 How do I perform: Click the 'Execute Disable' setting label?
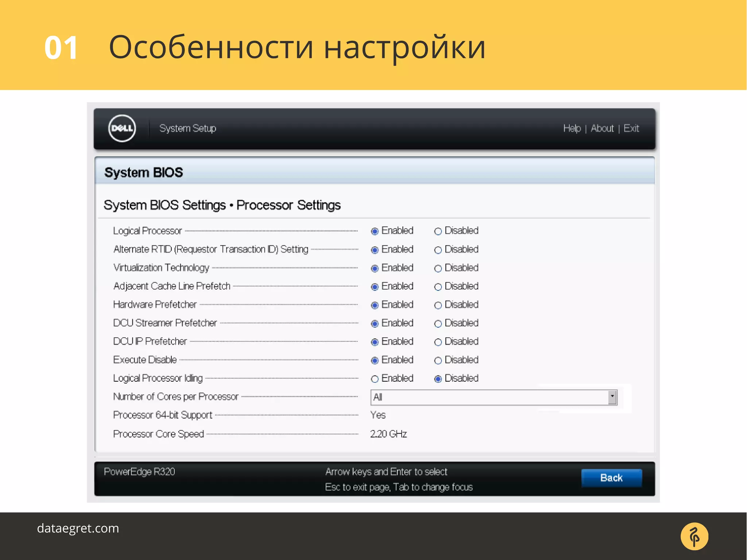click(x=145, y=360)
